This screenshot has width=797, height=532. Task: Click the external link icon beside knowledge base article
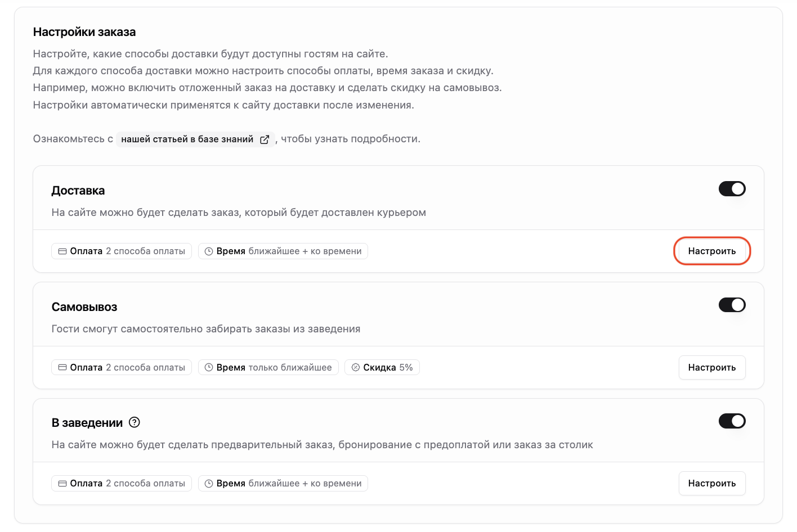coord(265,139)
